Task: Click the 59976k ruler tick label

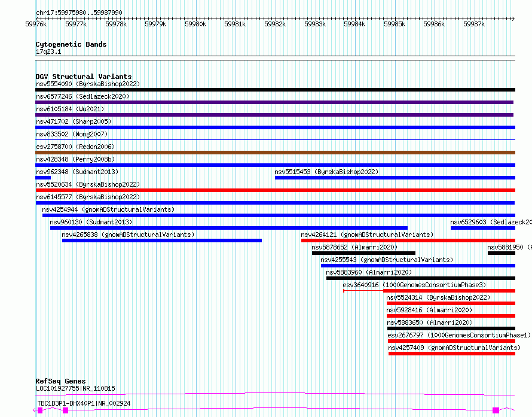Action: point(36,24)
